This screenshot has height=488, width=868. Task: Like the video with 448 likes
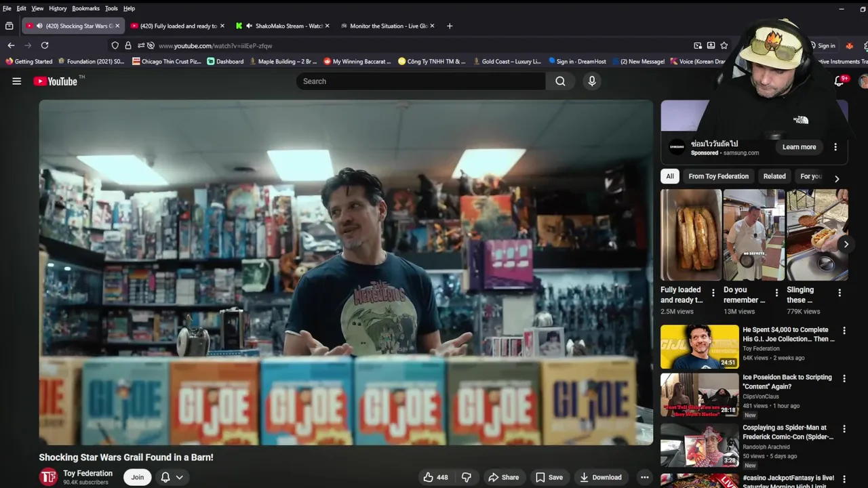(x=435, y=477)
